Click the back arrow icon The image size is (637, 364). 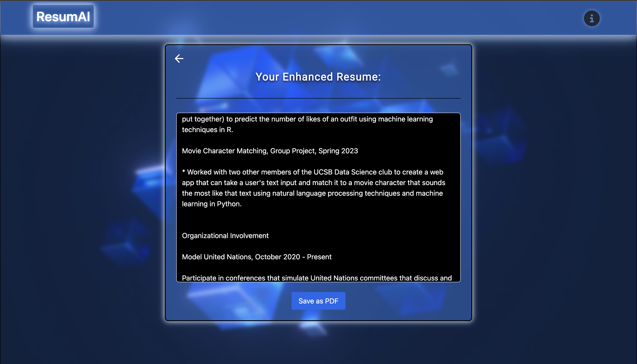[179, 59]
